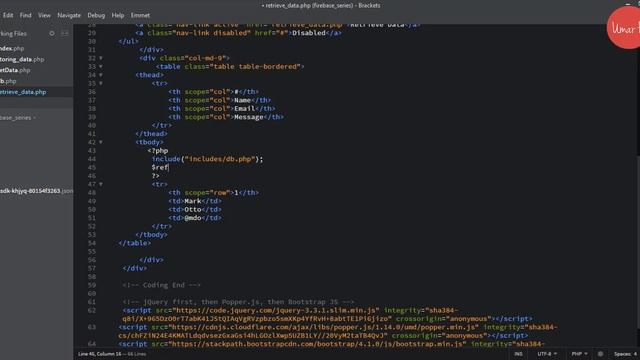The height and width of the screenshot is (360, 640).
Task: Open the Edit menu
Action: (x=8, y=15)
